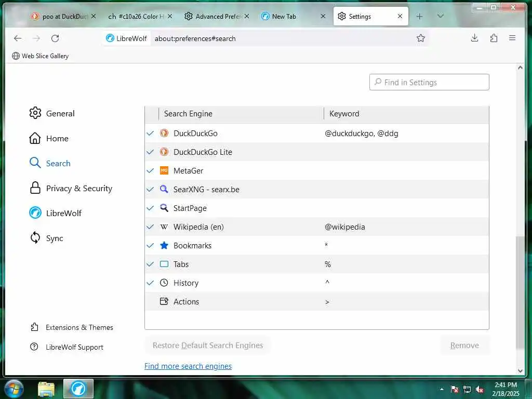
Task: Uncheck the StartPage search engine
Action: [x=150, y=208]
